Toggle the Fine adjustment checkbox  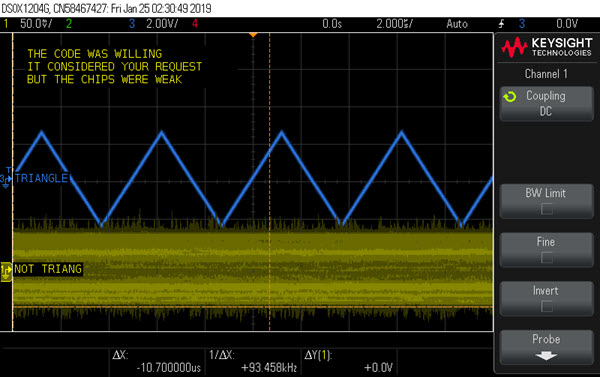(x=546, y=258)
